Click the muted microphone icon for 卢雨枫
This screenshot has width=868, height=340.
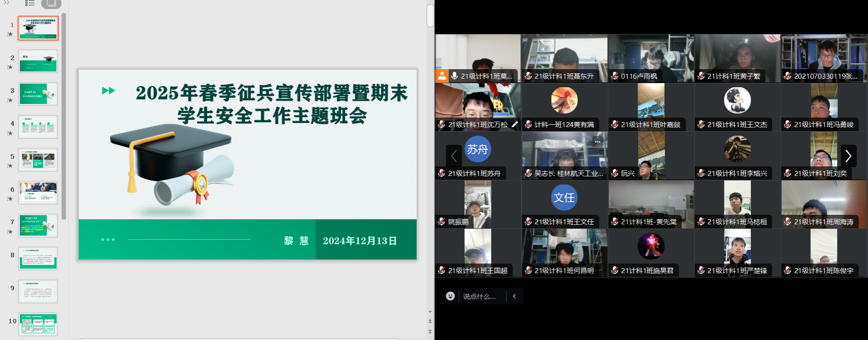click(615, 76)
